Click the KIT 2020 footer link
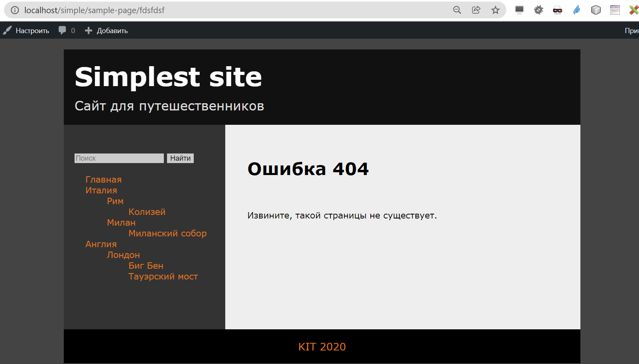 (322, 347)
